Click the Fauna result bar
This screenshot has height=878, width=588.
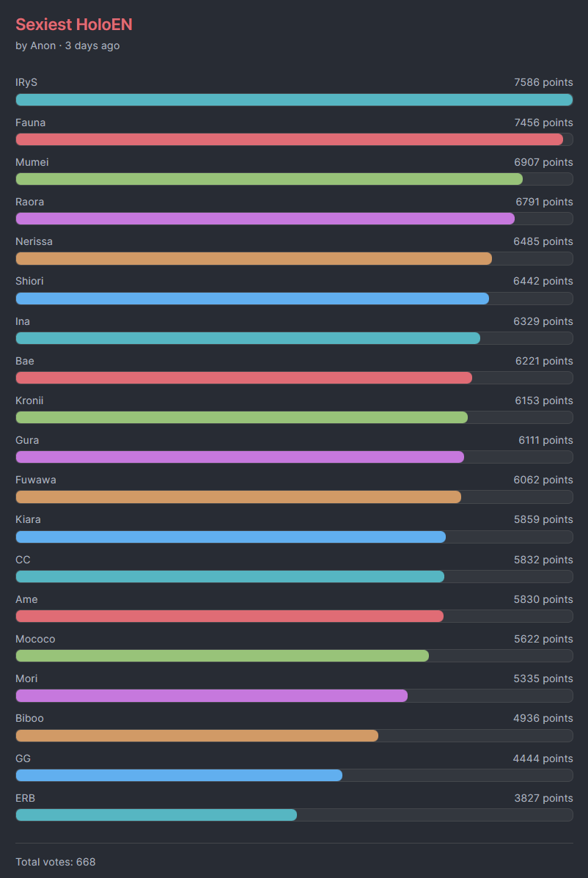pos(294,139)
